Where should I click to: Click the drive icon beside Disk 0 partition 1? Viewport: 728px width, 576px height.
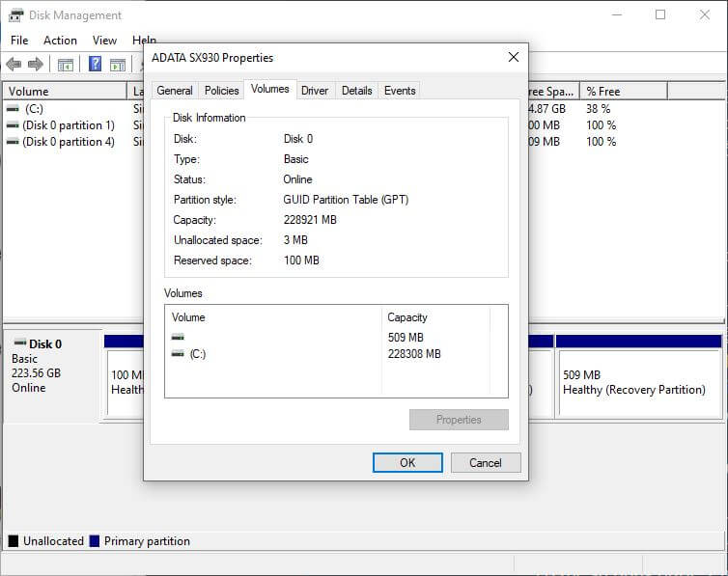[x=13, y=125]
